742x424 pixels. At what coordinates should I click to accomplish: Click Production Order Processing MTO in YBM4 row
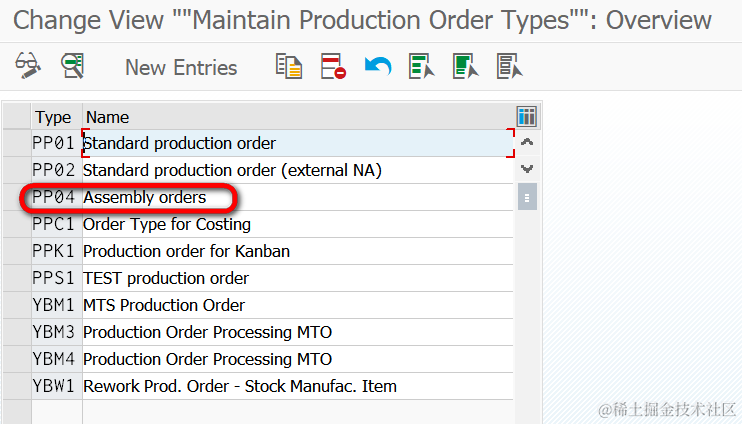pos(298,359)
